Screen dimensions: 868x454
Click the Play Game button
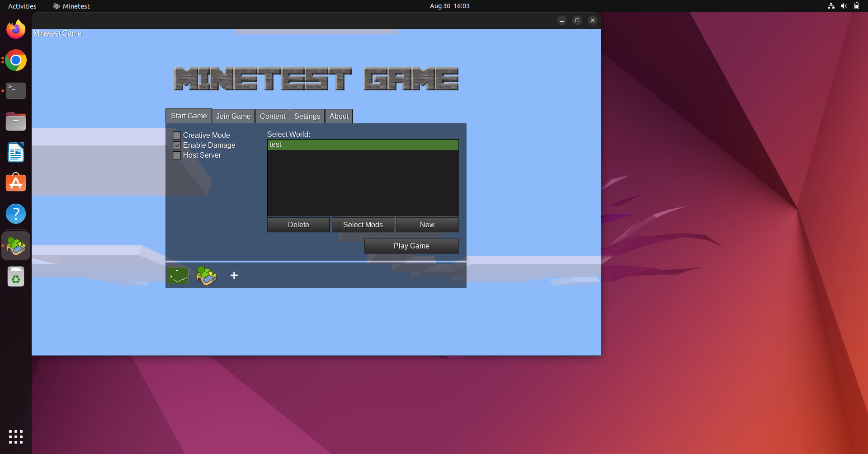[x=411, y=246]
